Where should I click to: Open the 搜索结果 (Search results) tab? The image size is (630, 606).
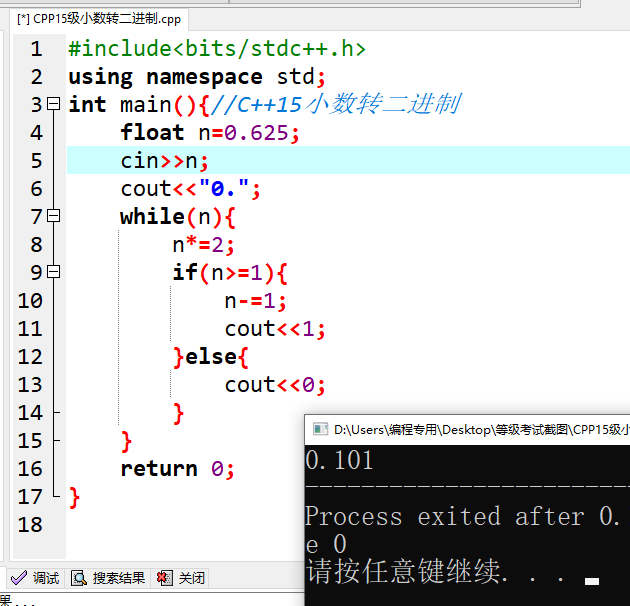click(x=108, y=578)
